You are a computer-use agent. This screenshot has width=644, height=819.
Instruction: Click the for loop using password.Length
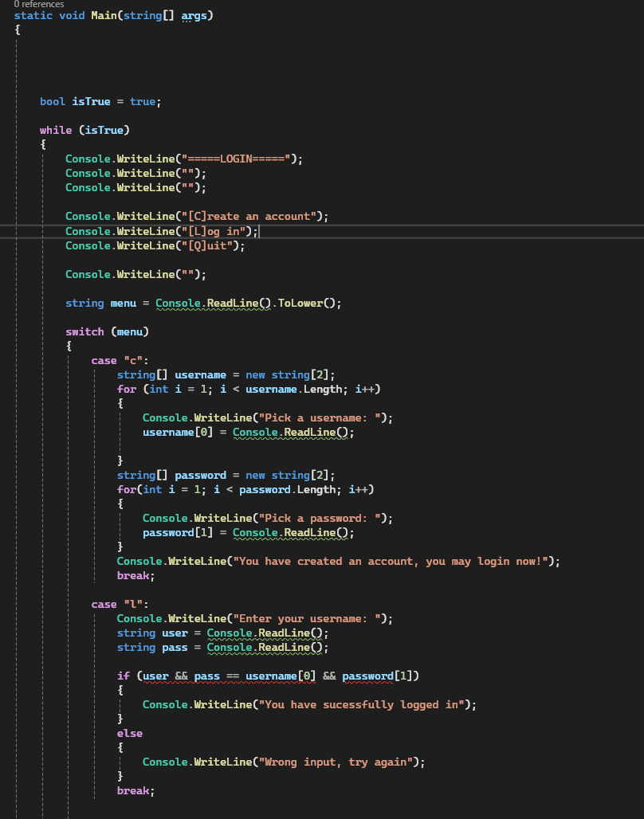(245, 489)
